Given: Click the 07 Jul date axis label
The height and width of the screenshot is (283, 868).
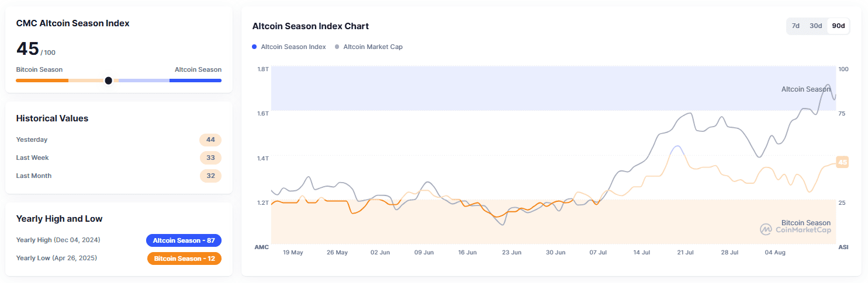Looking at the screenshot, I should [x=599, y=253].
